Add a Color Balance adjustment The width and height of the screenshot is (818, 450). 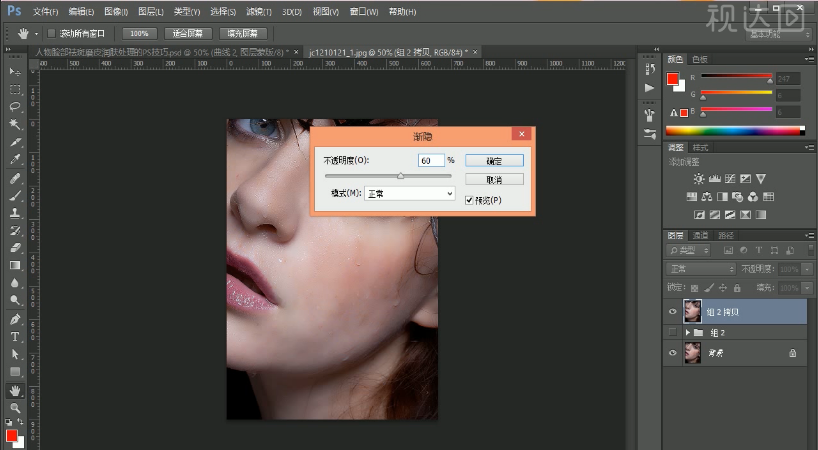pyautogui.click(x=707, y=197)
